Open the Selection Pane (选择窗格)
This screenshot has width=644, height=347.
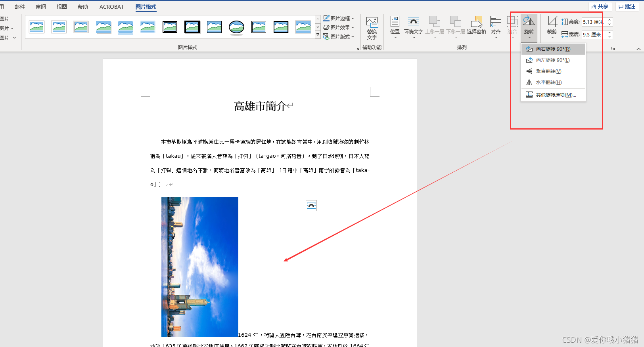(x=477, y=26)
